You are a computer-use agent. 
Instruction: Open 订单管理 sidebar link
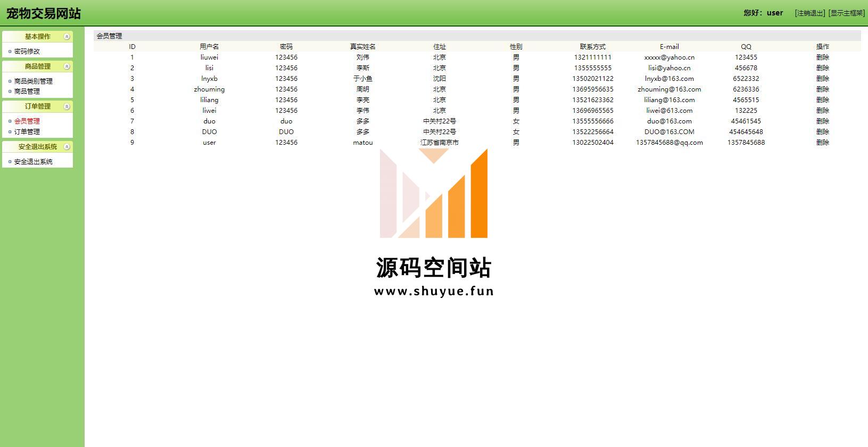tap(27, 132)
